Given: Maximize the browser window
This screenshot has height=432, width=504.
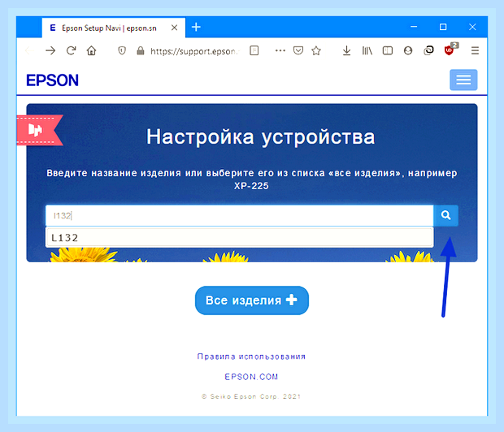Looking at the screenshot, I should click(x=443, y=27).
